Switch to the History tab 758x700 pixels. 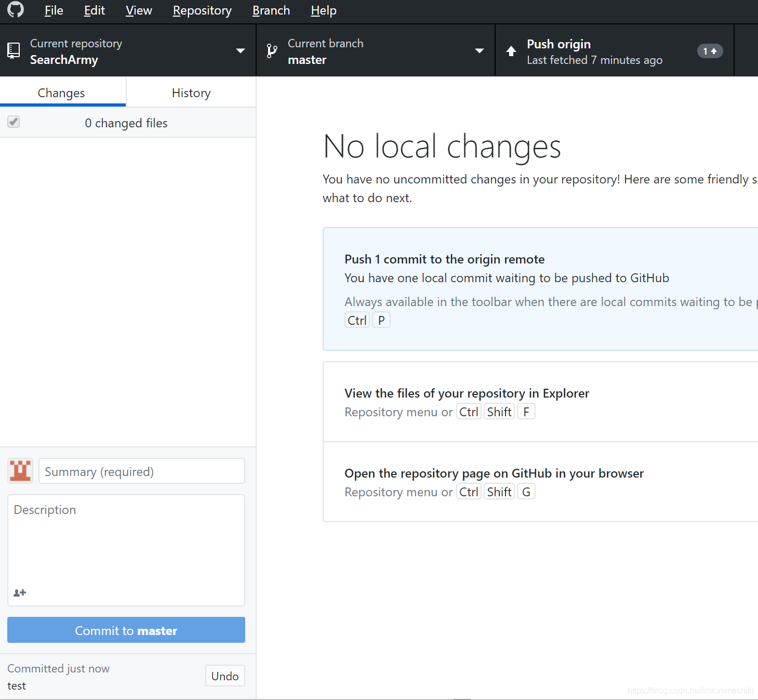pyautogui.click(x=191, y=93)
